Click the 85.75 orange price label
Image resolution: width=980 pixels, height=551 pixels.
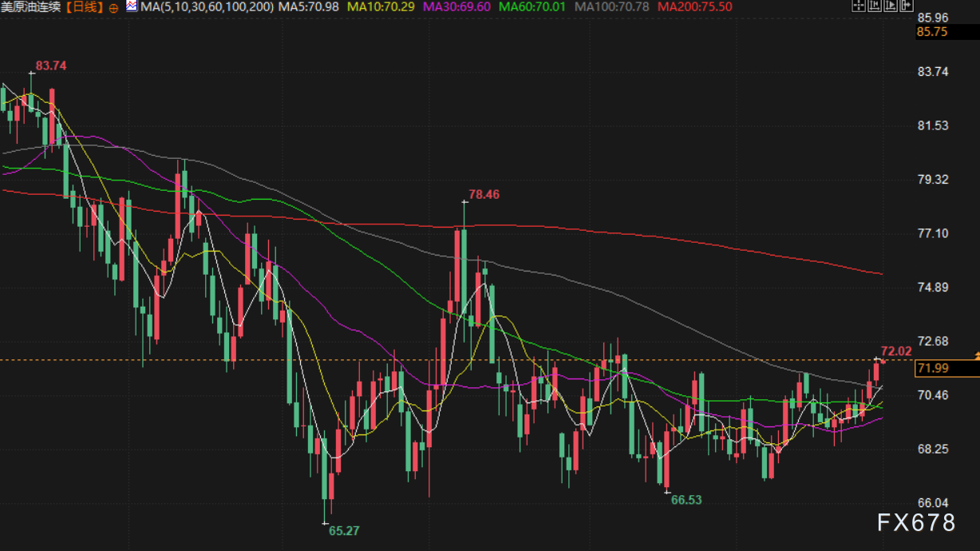tap(932, 32)
